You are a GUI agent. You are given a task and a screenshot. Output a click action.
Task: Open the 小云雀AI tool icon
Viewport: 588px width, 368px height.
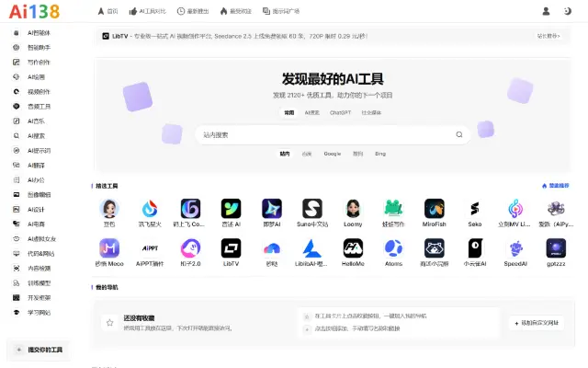click(x=475, y=248)
